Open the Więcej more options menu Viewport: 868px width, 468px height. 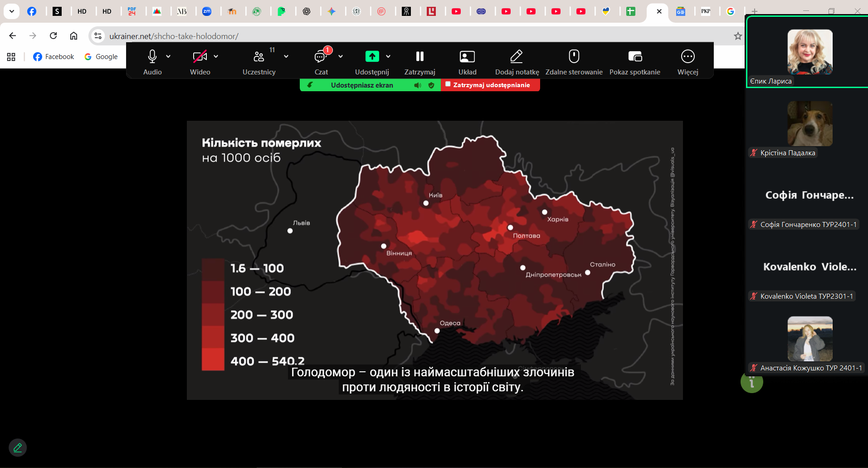pos(688,57)
